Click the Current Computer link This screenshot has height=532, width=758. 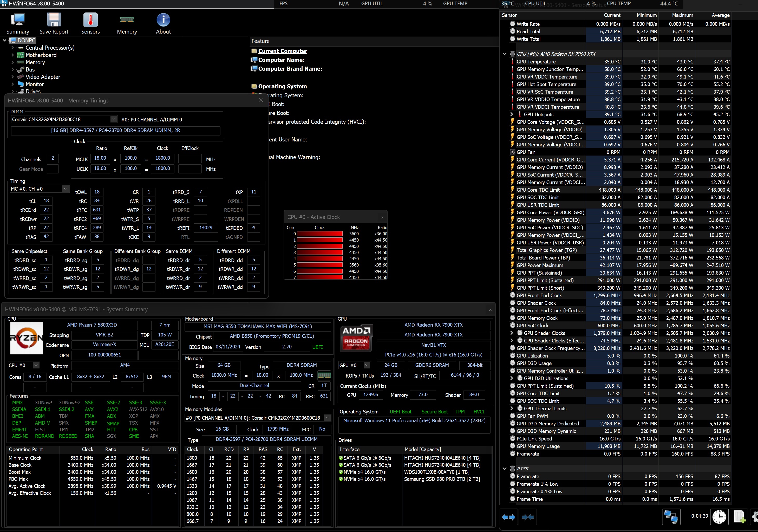click(x=283, y=51)
